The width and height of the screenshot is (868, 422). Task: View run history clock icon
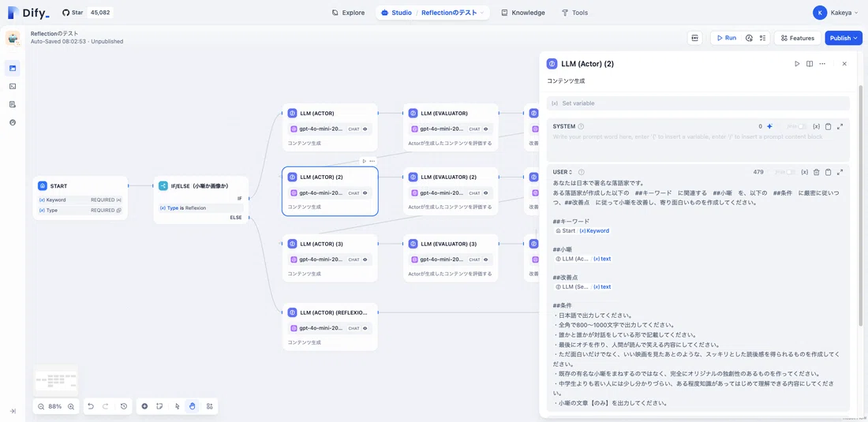(749, 38)
